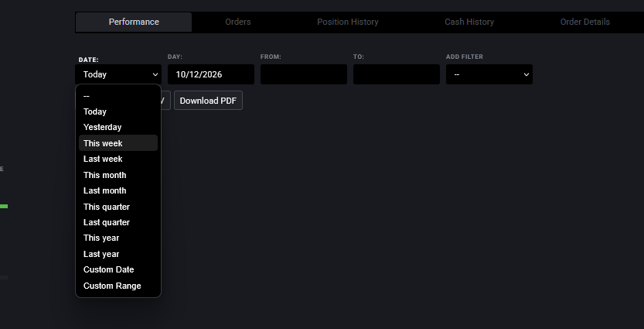Select Last week in the date list
This screenshot has height=329, width=644.
click(118, 159)
